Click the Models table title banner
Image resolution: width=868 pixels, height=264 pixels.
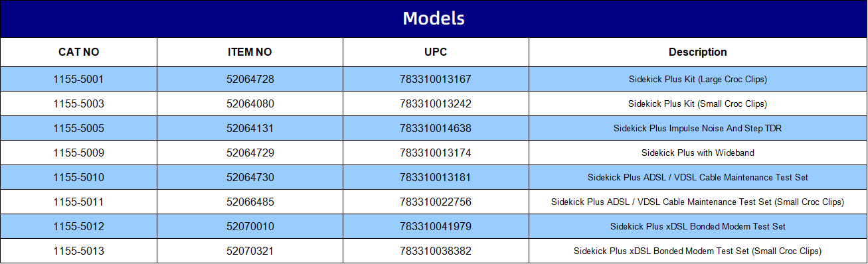(434, 19)
